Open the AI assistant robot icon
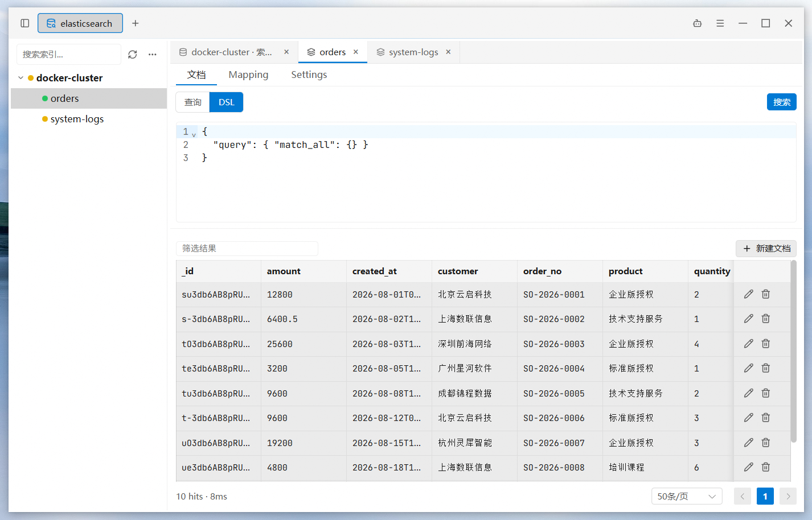Image resolution: width=812 pixels, height=520 pixels. (698, 23)
